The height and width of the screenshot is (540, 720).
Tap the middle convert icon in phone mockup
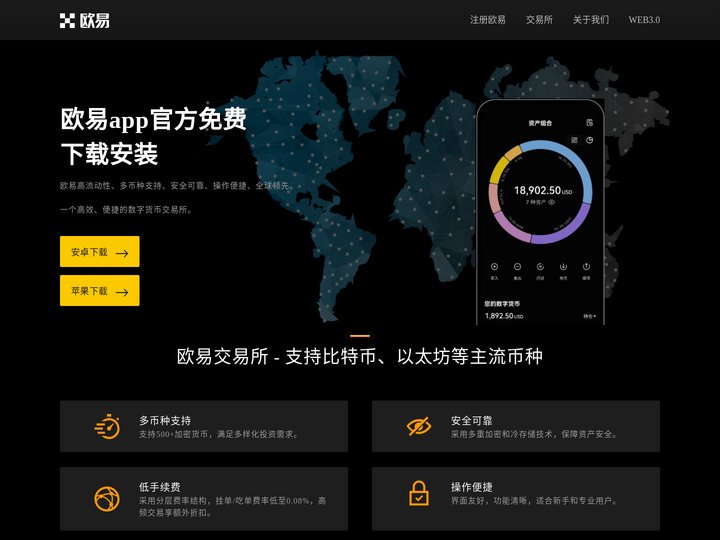[x=540, y=267]
